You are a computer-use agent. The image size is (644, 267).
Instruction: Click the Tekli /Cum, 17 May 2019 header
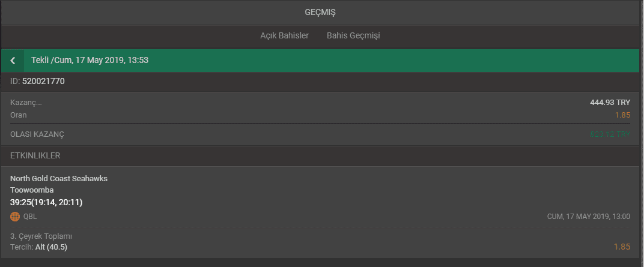(90, 60)
